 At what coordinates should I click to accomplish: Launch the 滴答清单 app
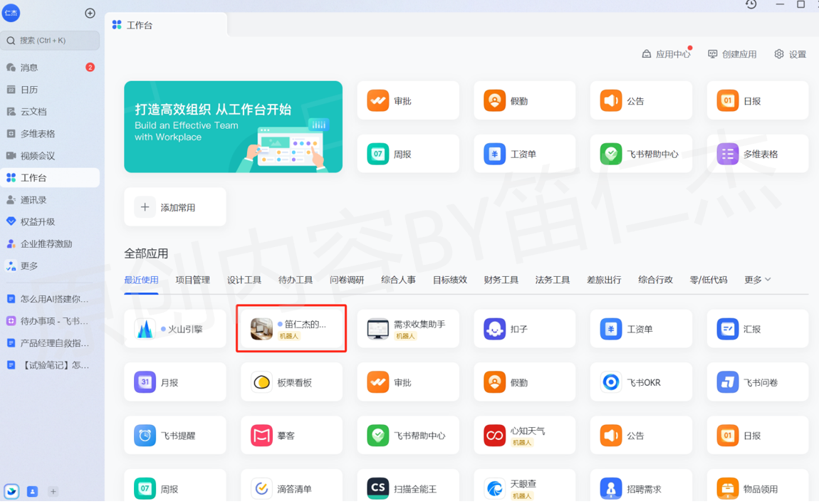(x=291, y=487)
